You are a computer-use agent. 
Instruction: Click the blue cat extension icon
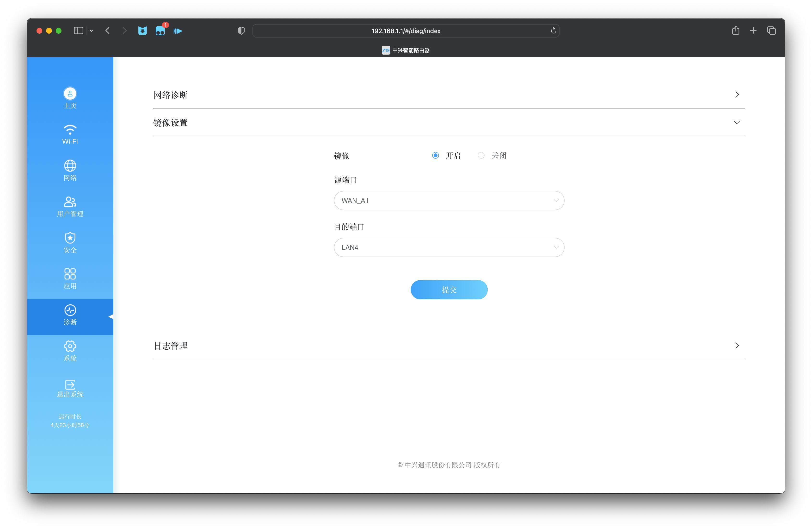tap(142, 31)
